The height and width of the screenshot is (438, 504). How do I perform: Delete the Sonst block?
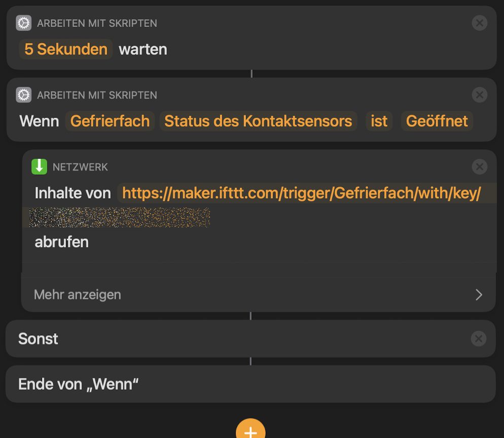(478, 339)
